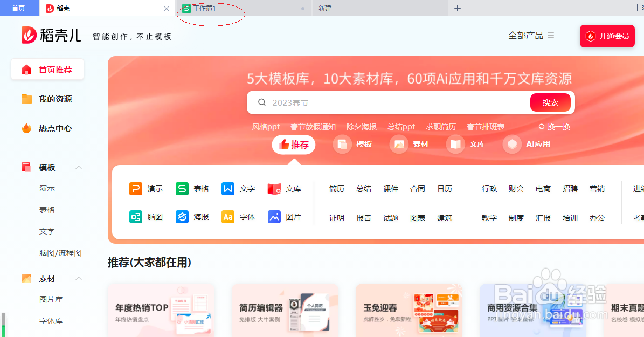Open the 海报 poster icon

click(x=182, y=217)
